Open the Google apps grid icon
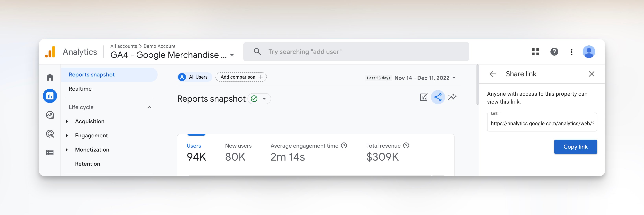Image resolution: width=644 pixels, height=215 pixels. click(535, 52)
